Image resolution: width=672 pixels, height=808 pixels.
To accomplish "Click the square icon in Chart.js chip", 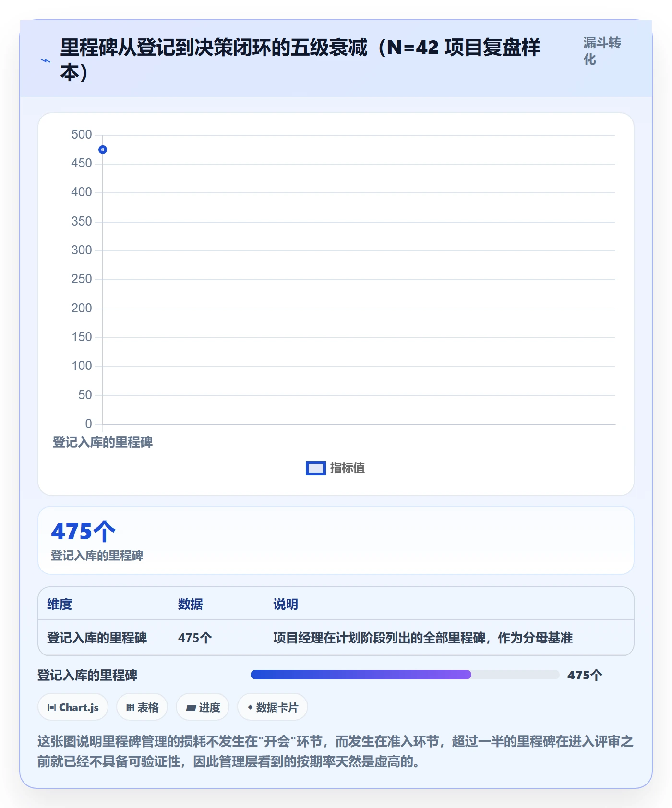I will point(52,708).
